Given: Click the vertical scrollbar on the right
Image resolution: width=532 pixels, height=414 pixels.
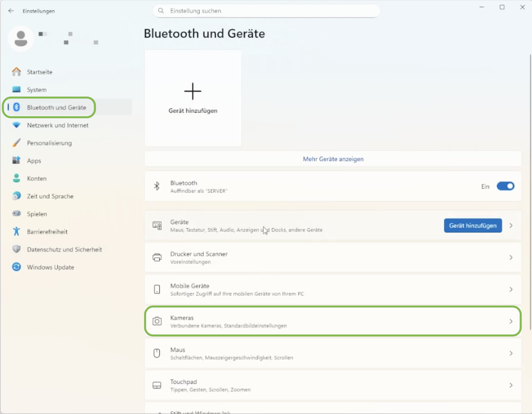Looking at the screenshot, I should tap(530, 193).
